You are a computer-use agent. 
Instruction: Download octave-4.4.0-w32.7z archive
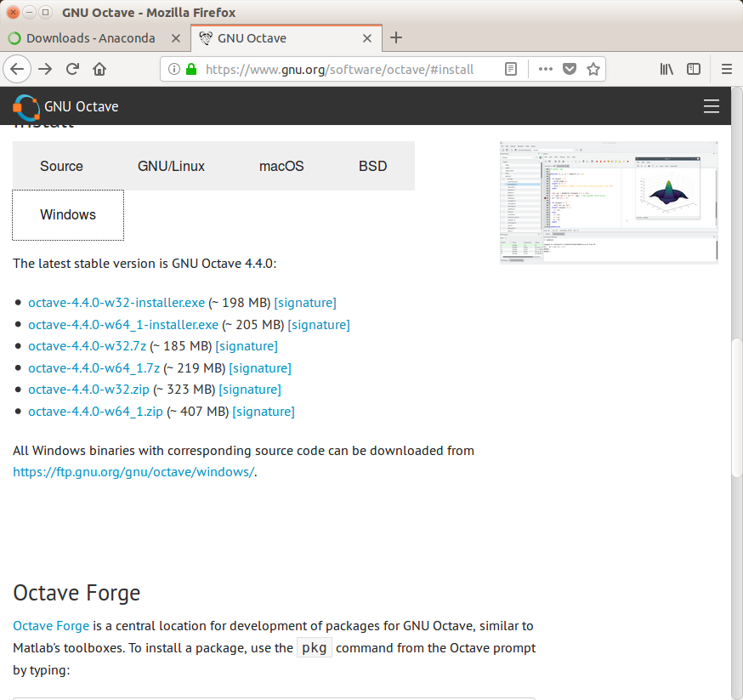point(88,346)
